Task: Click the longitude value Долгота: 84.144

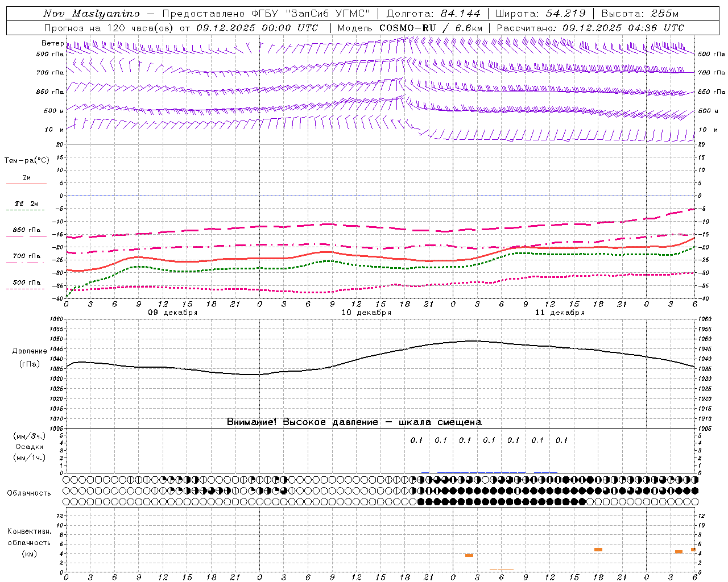Action: pos(433,14)
